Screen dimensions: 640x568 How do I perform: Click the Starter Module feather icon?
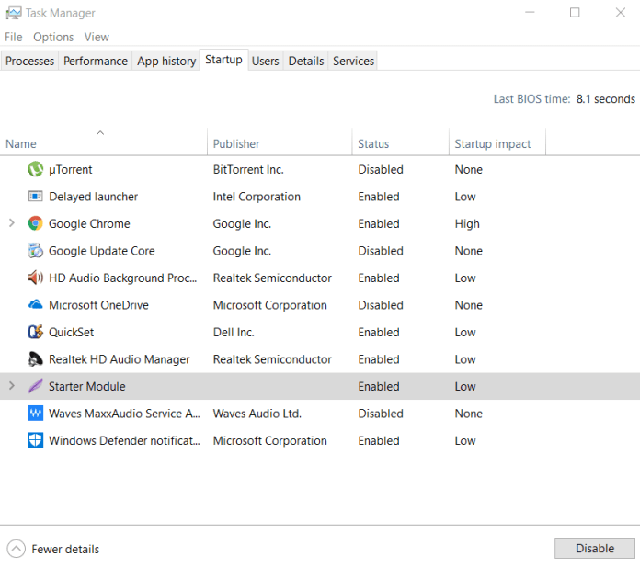coord(35,386)
